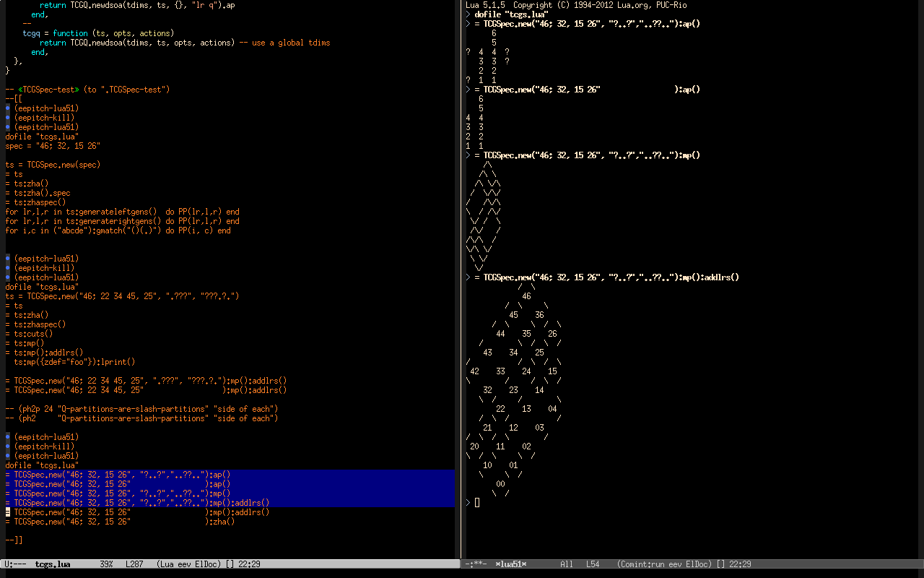This screenshot has width=924, height=578.
Task: Follow the (to ".TCGSpec-test") hyperlink
Action: (x=127, y=90)
